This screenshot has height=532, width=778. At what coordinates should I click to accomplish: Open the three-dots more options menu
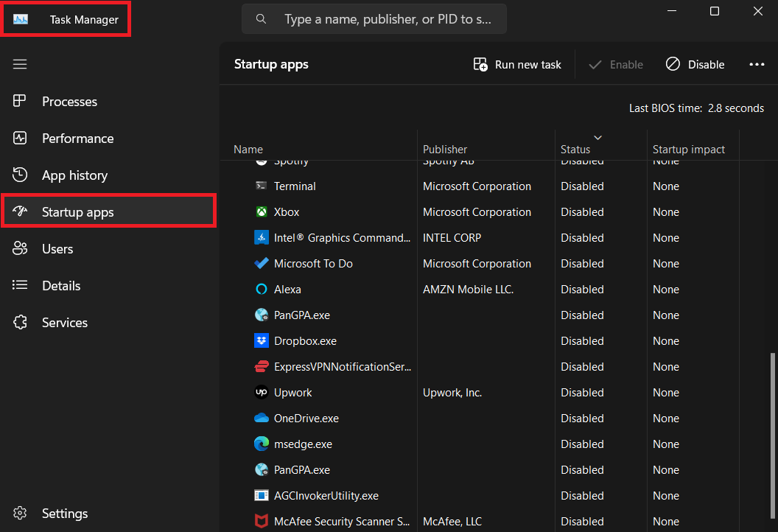click(757, 65)
